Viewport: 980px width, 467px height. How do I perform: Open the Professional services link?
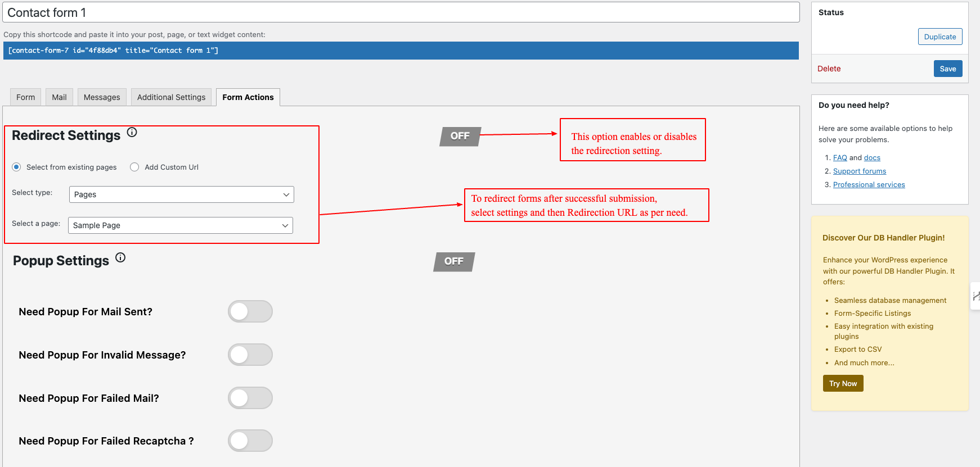(x=869, y=185)
